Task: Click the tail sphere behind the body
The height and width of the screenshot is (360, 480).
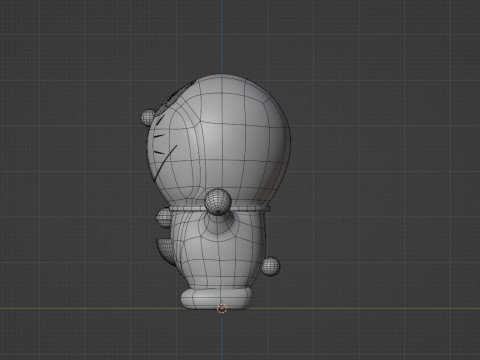Action: 271,266
